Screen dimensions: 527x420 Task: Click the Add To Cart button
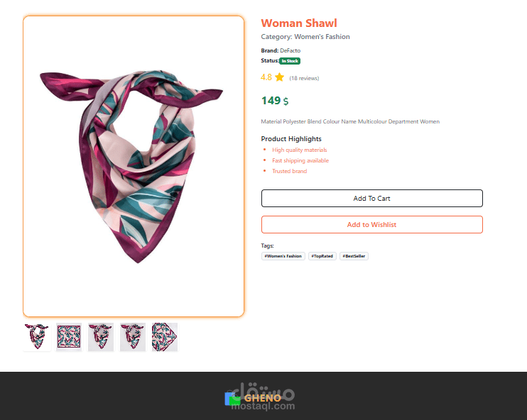click(x=372, y=199)
